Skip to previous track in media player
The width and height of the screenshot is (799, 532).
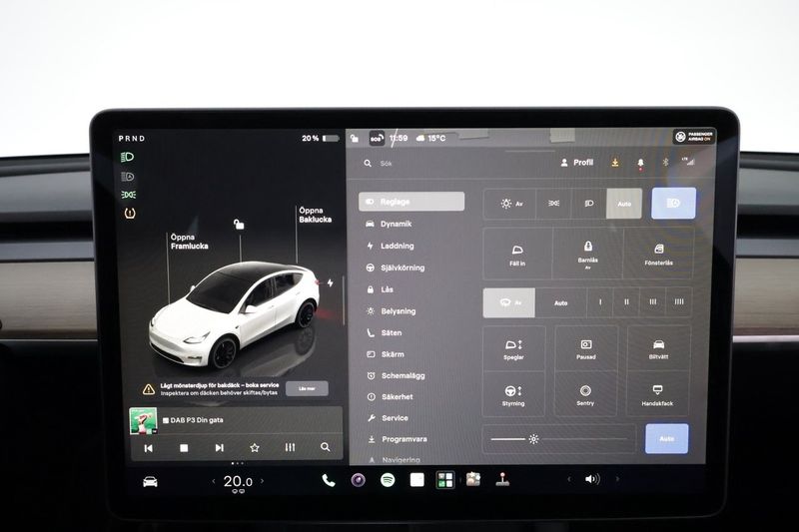148,448
